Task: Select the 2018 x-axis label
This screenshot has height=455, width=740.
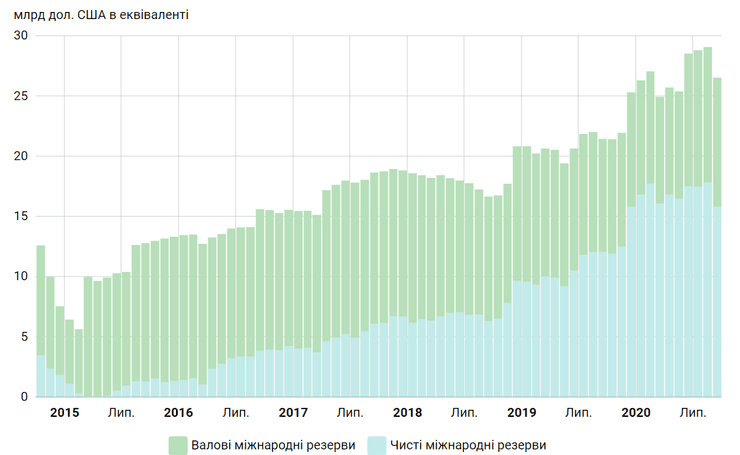Action: (408, 412)
